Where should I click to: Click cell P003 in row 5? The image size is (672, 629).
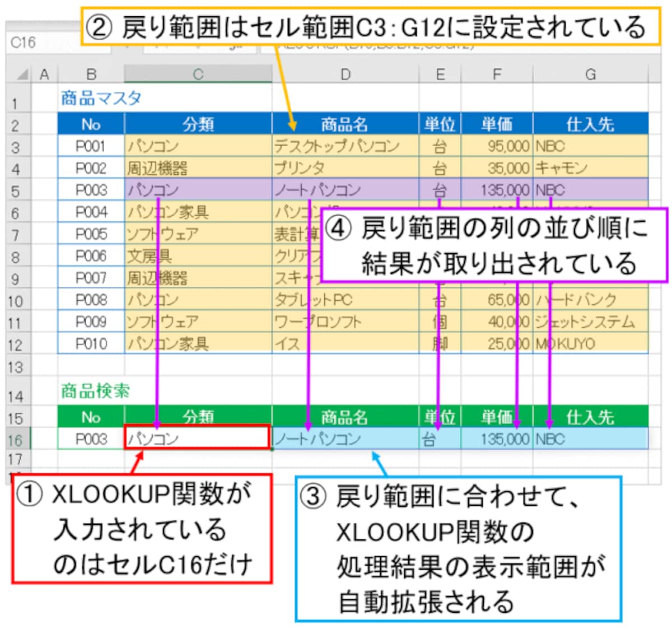click(x=91, y=190)
